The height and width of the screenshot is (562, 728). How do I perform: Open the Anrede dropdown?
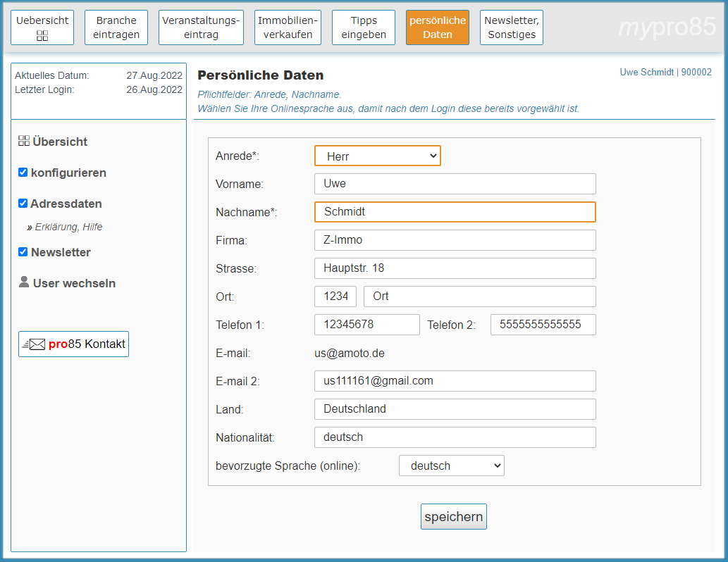coord(377,156)
